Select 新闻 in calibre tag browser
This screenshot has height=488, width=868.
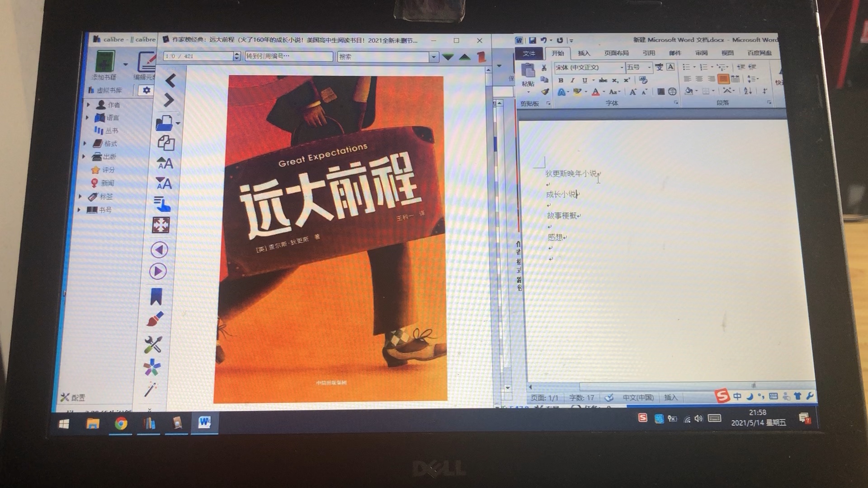102,183
